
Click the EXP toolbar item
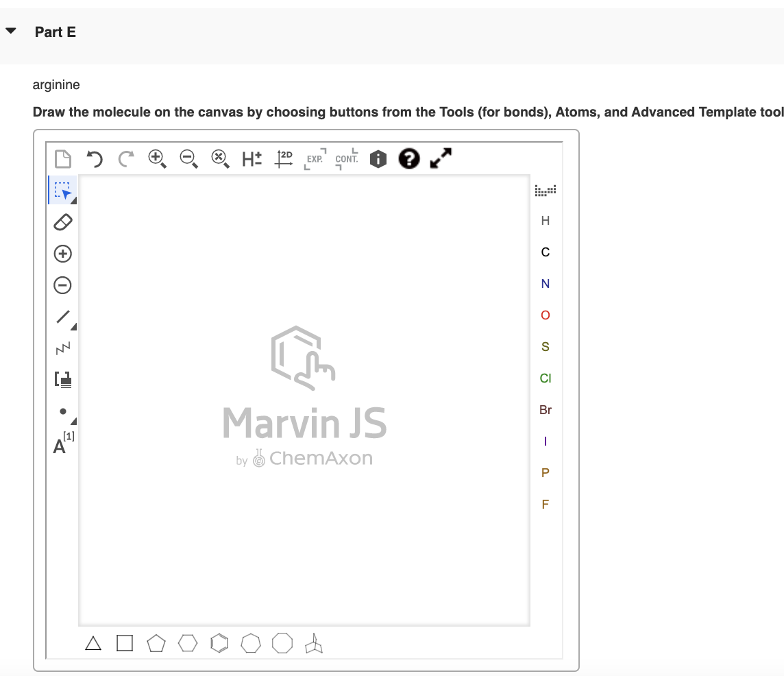tap(314, 160)
